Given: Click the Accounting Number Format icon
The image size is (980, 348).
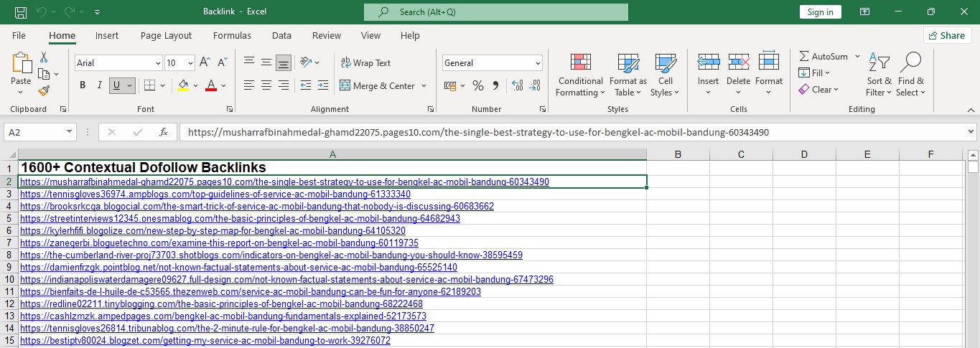Looking at the screenshot, I should point(450,85).
